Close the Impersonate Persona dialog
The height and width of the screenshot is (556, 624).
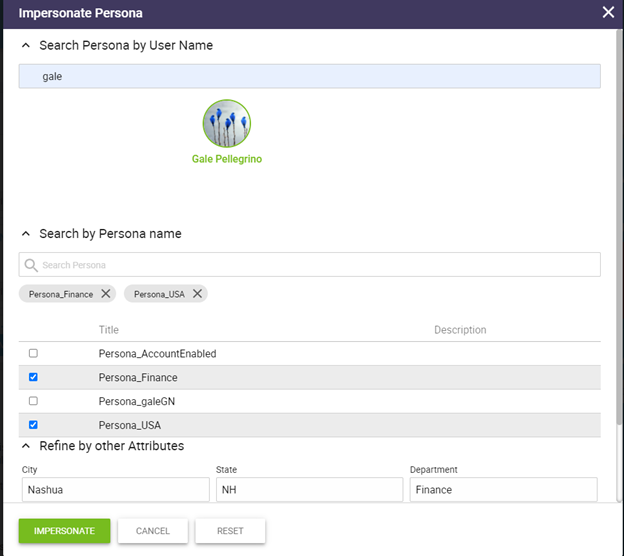(x=607, y=13)
